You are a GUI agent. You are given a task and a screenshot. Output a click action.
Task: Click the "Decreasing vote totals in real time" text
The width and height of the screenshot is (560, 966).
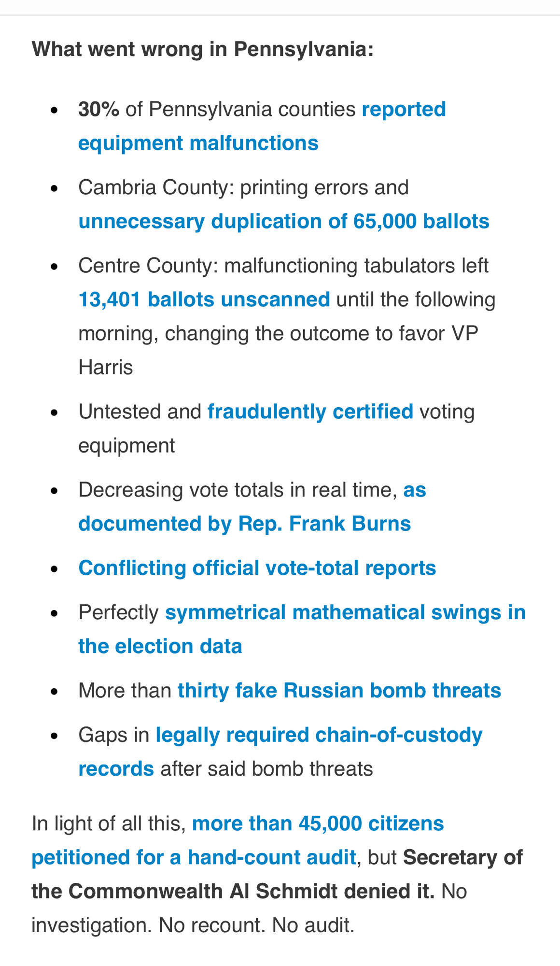click(x=237, y=490)
